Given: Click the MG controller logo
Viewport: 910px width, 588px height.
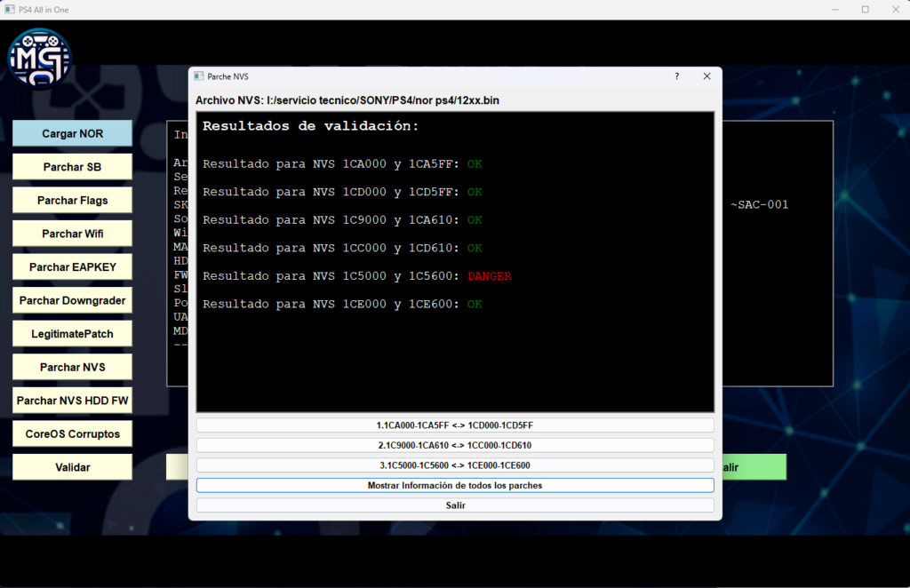Looking at the screenshot, I should tap(40, 59).
